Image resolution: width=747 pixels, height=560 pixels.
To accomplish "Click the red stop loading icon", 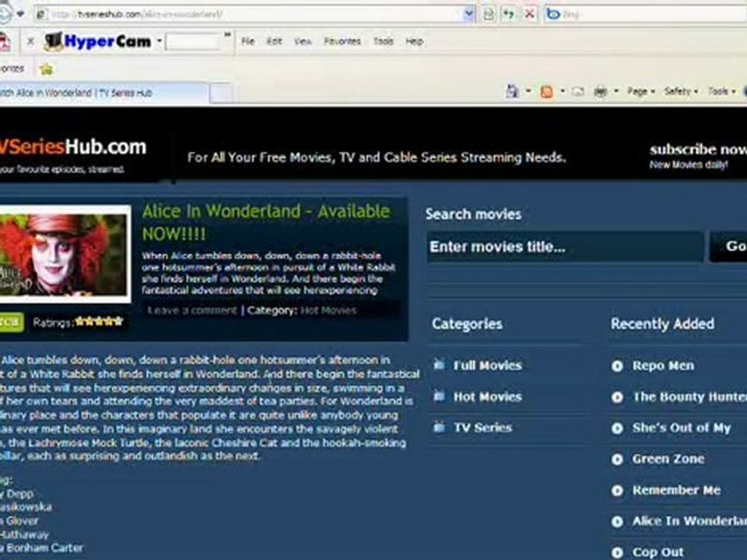I will (529, 14).
